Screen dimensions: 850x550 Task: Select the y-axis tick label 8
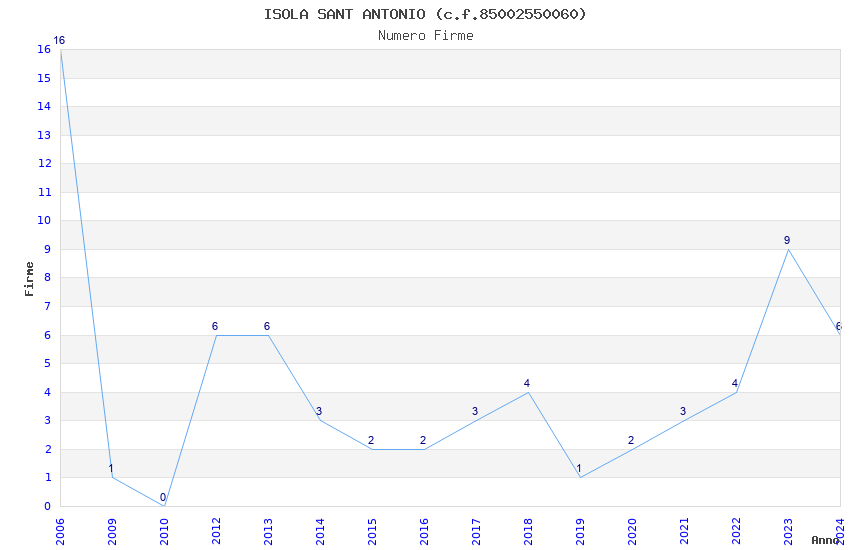pos(48,277)
